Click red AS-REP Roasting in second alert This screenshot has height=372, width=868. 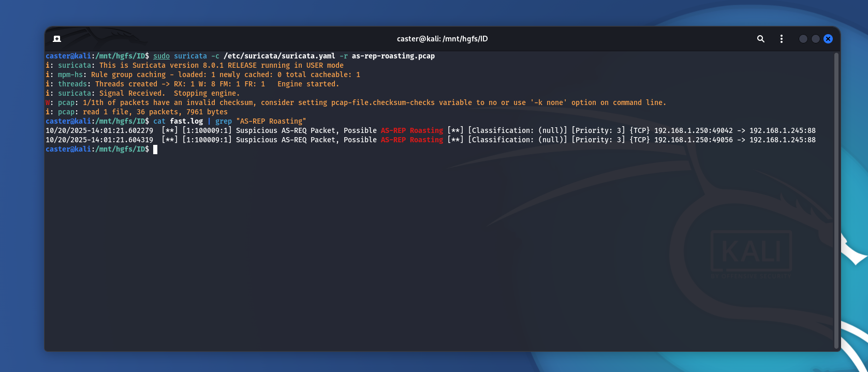[411, 140]
